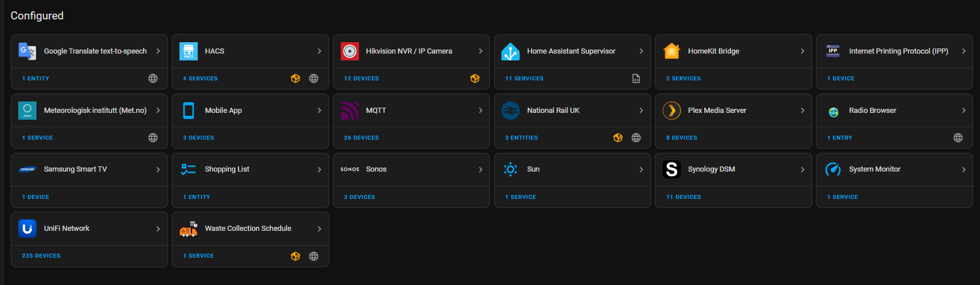980x285 pixels.
Task: Click the Configured section heading
Action: (x=37, y=16)
